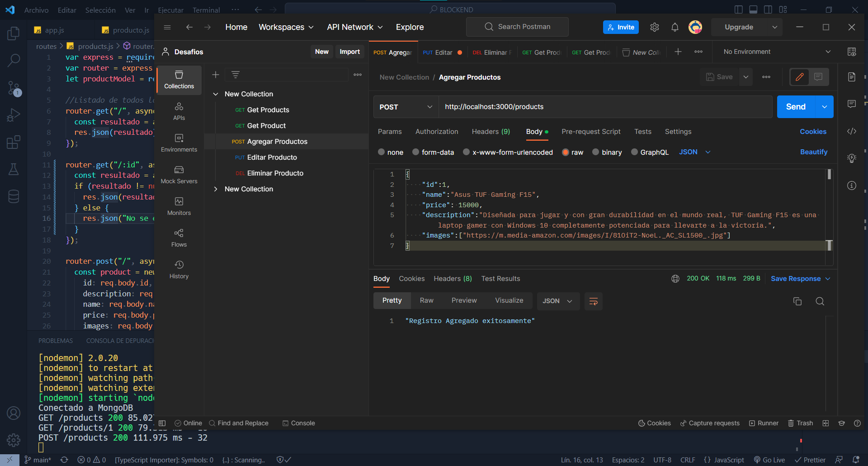Screen dimensions: 868x466
Task: Select the binary body type
Action: pos(607,152)
